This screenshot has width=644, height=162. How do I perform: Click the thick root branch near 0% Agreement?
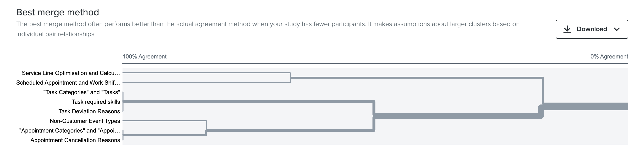(585, 106)
